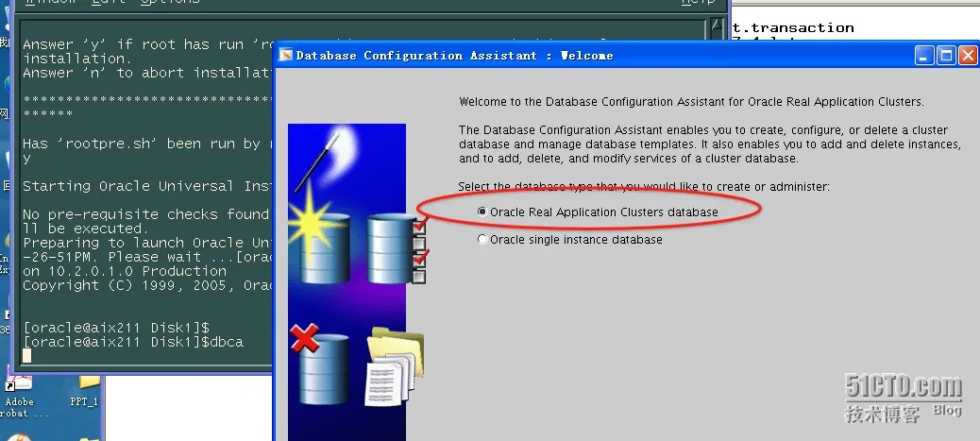The image size is (980, 441).
Task: Click the 'Answer n to abort' terminal line
Action: 147,73
